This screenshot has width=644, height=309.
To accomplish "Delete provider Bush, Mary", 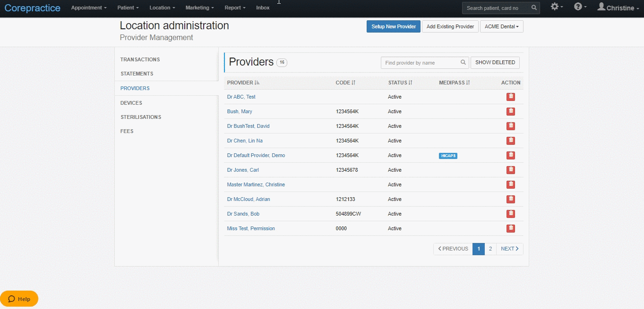I will pos(510,111).
